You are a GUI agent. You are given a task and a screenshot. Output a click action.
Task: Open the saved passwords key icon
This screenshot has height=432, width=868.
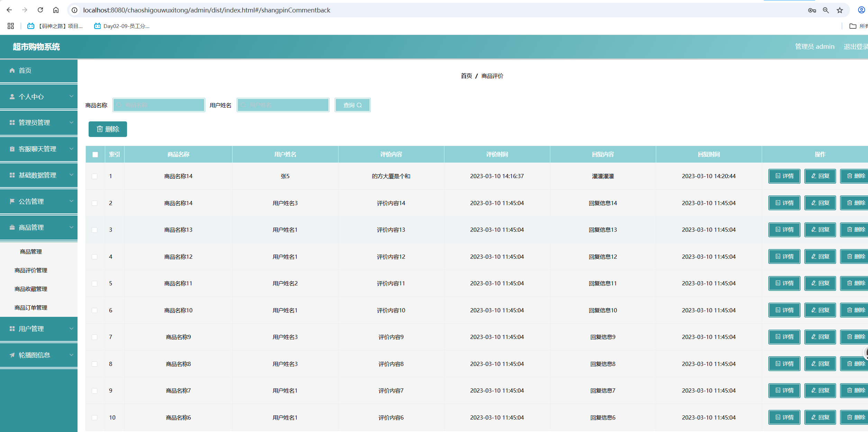click(x=812, y=10)
